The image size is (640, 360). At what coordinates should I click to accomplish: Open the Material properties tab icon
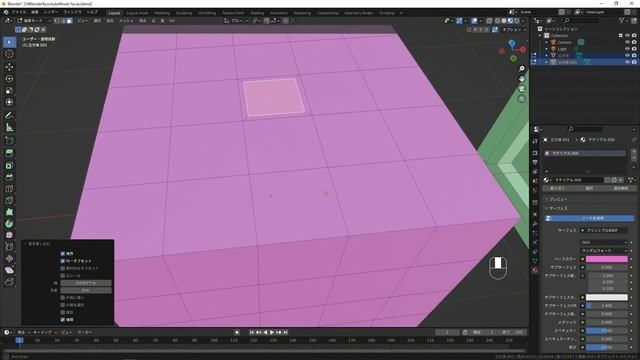pos(535,270)
